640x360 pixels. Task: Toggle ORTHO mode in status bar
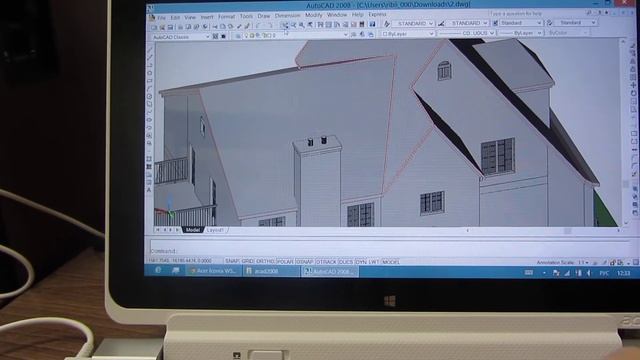(265, 261)
